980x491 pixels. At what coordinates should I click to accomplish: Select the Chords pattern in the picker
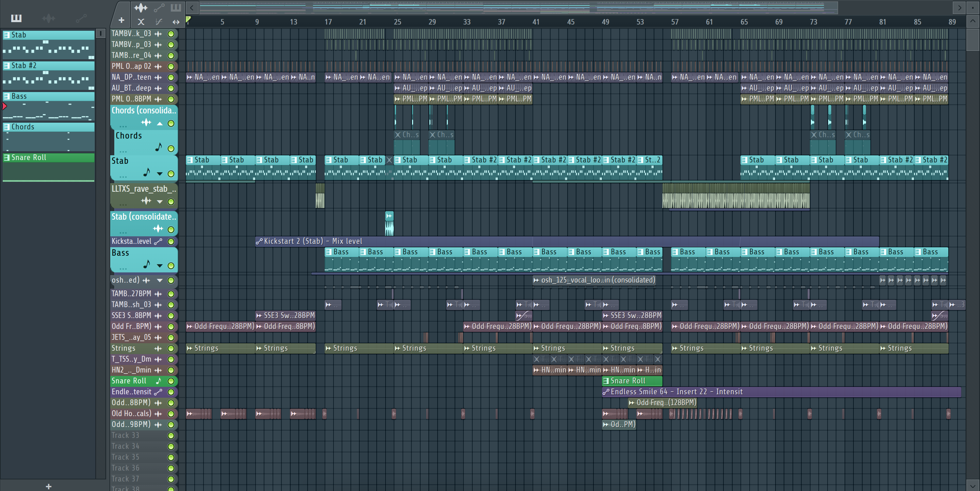coord(49,137)
